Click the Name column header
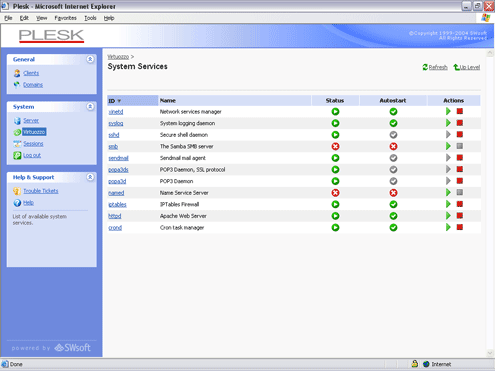The image size is (495, 371). click(x=235, y=101)
